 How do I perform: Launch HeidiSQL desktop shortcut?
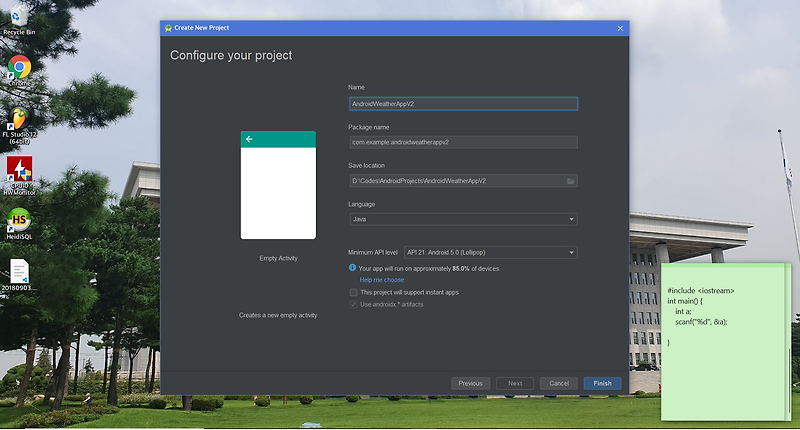(19, 224)
